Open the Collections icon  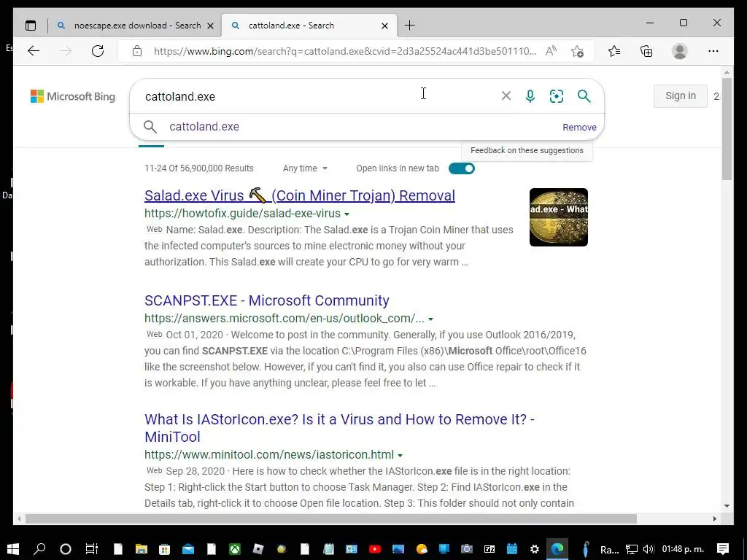tap(646, 51)
